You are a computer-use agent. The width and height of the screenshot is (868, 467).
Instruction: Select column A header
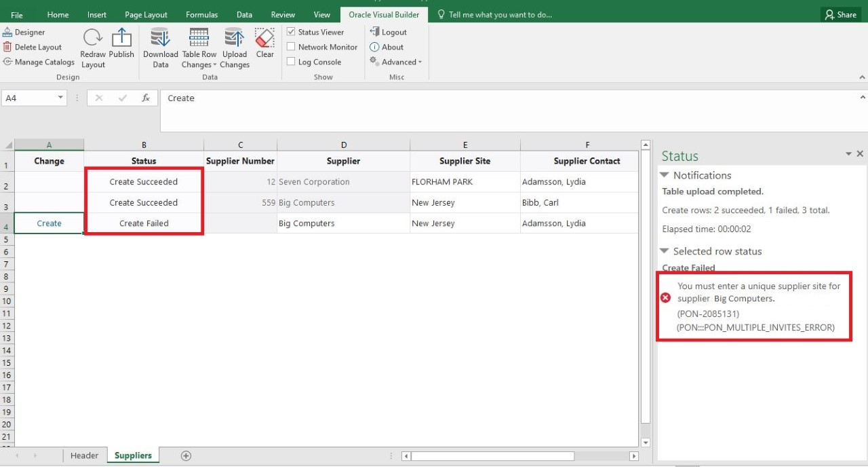coord(49,145)
